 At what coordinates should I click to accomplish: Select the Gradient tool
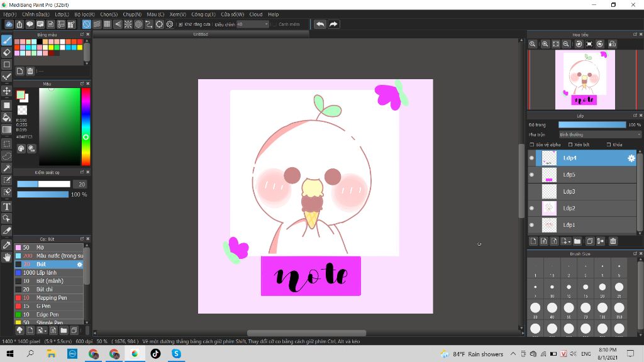coord(6,129)
